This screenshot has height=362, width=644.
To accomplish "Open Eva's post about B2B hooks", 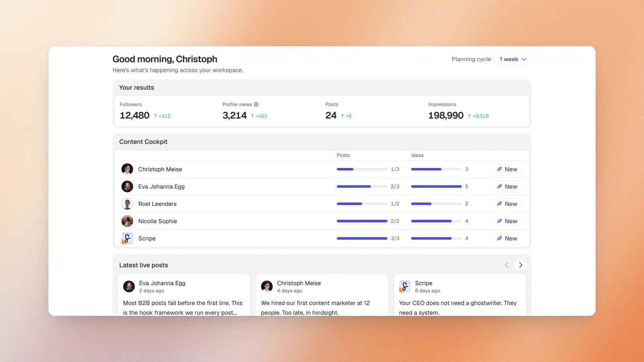I will point(184,295).
